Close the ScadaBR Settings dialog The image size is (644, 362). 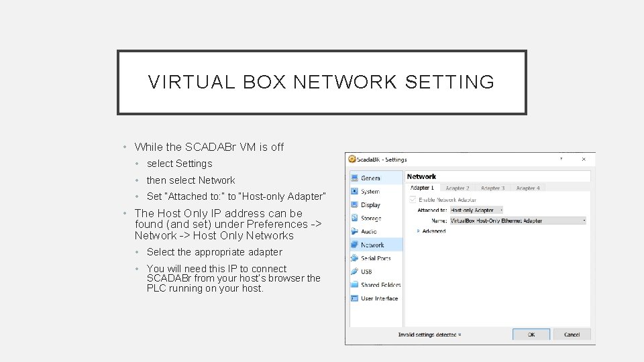pyautogui.click(x=584, y=160)
